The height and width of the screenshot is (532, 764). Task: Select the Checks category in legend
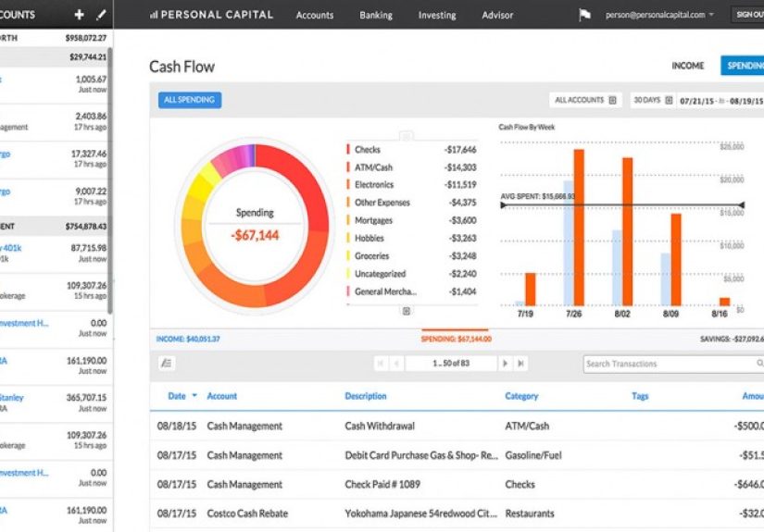412,150
